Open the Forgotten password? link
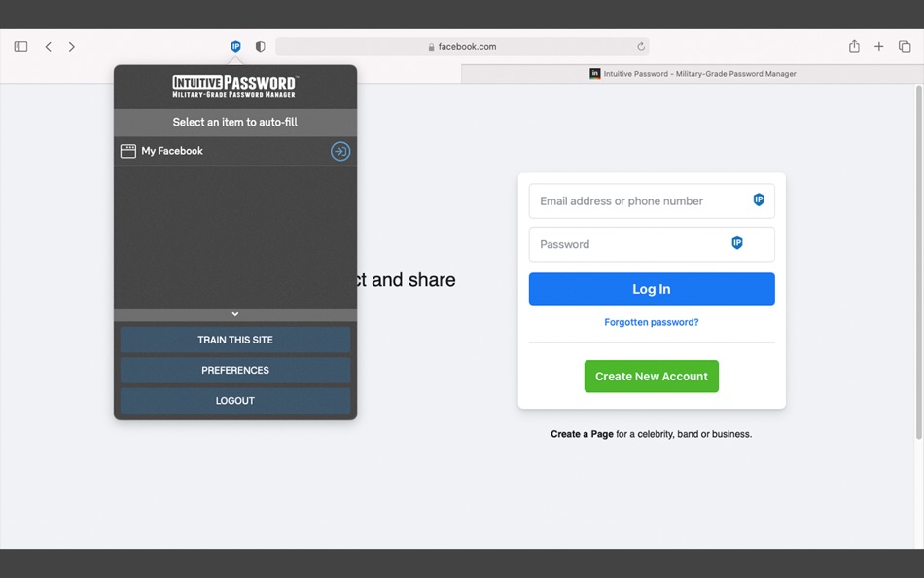The image size is (924, 578). (652, 322)
